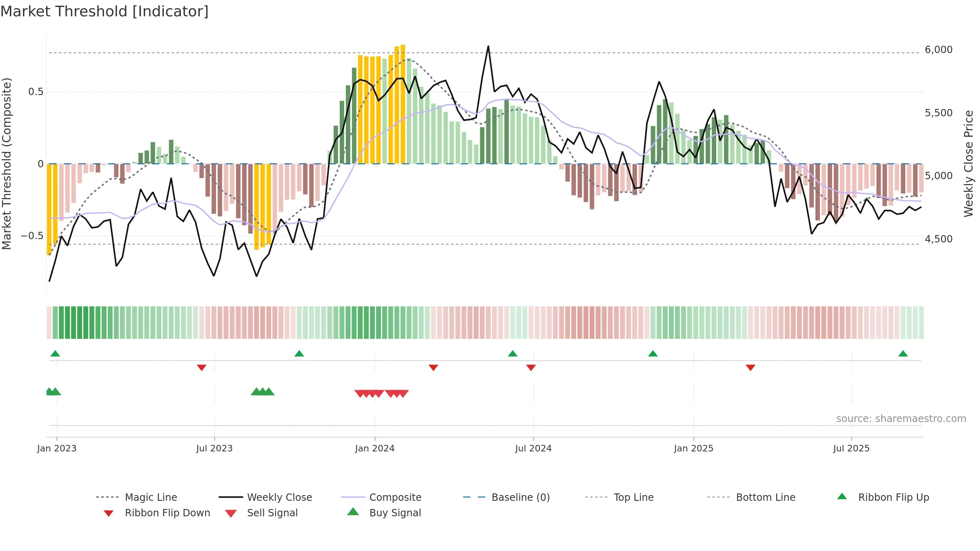Click the Ribbon Flip Up marker at January 2023

(x=55, y=353)
